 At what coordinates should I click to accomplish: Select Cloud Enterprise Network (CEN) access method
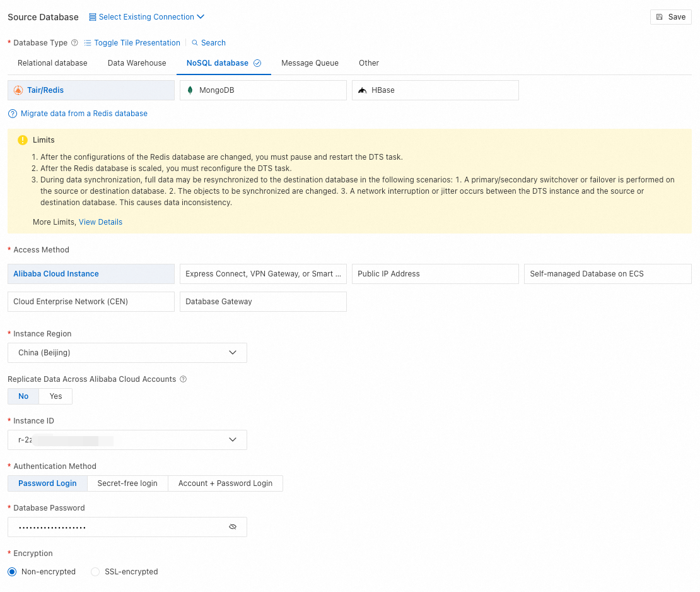[91, 302]
